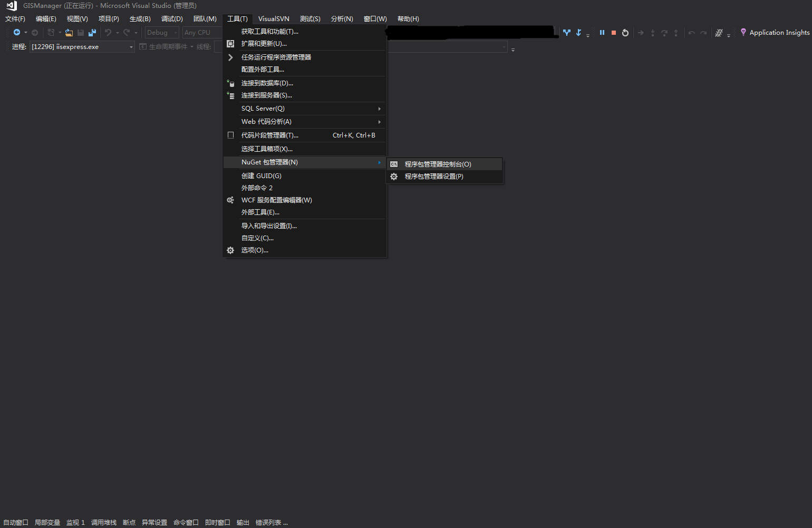Viewport: 812px width, 528px height.
Task: Switch to the 命令窗口 bottom tab
Action: point(186,523)
